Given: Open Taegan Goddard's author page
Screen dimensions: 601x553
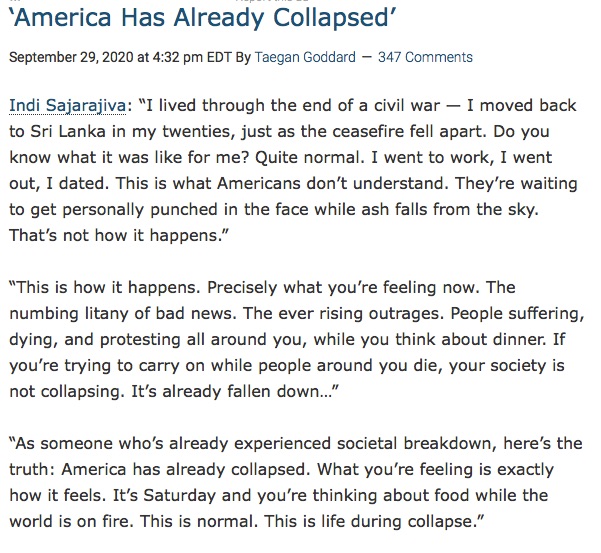Looking at the screenshot, I should click(x=305, y=57).
